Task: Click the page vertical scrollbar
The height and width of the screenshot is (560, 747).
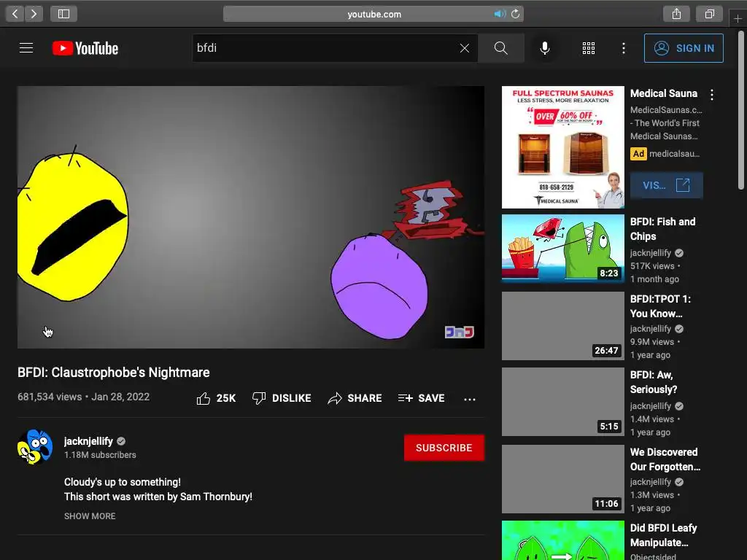Action: pyautogui.click(x=741, y=111)
